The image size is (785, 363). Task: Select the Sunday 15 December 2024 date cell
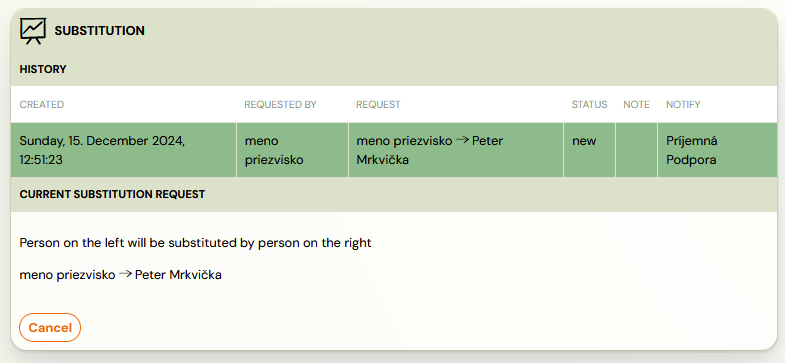pos(123,150)
